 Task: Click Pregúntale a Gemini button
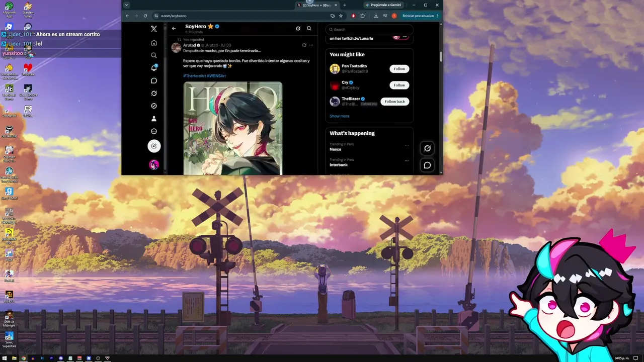[x=385, y=5]
